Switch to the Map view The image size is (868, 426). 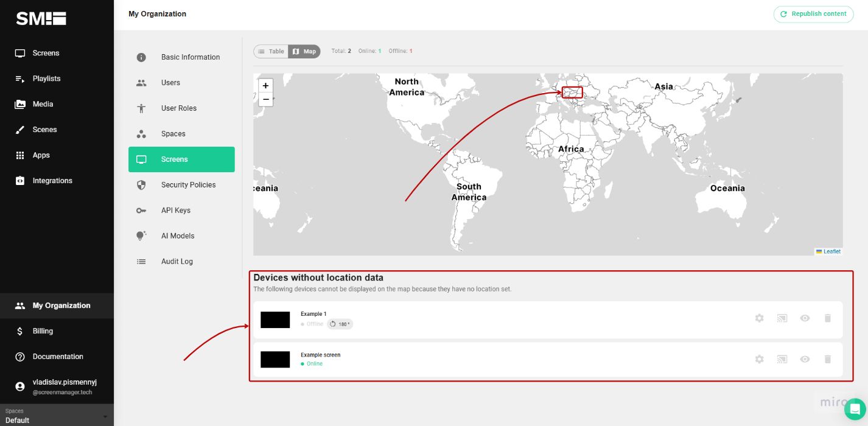point(304,51)
